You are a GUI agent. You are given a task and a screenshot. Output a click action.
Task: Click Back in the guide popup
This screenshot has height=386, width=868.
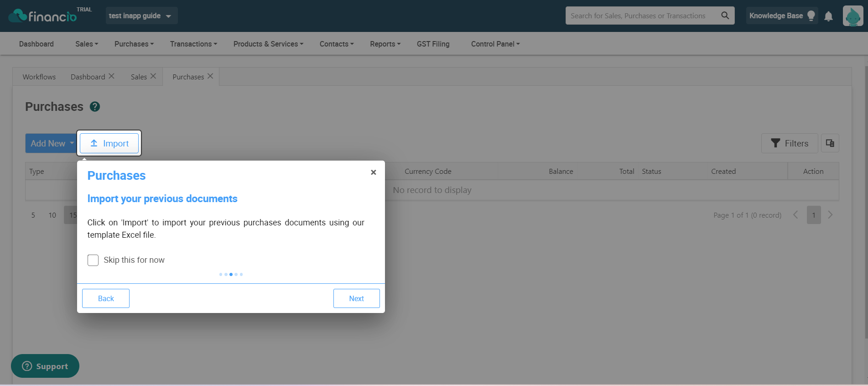pos(106,298)
